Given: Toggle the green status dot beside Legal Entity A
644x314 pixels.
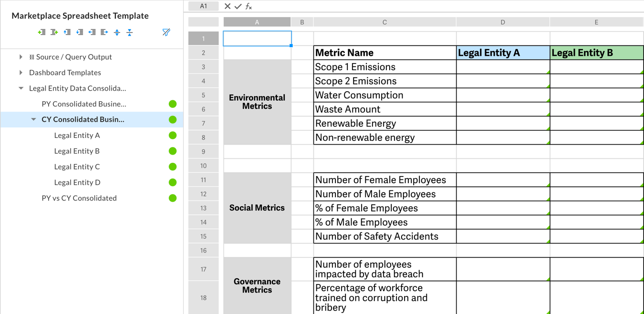Looking at the screenshot, I should click(x=173, y=135).
